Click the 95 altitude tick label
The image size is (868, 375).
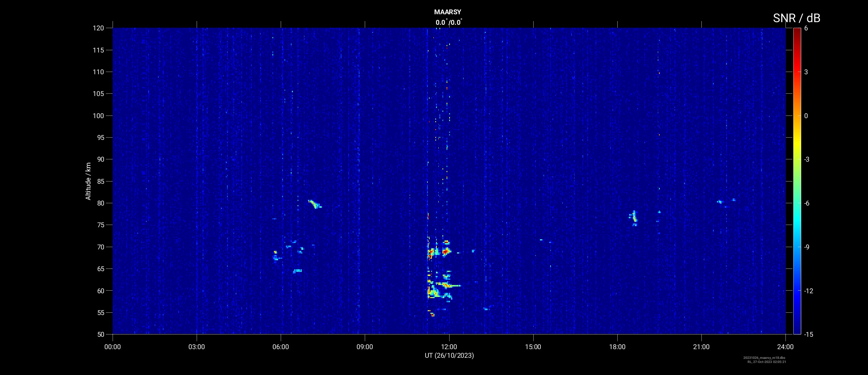coord(100,137)
